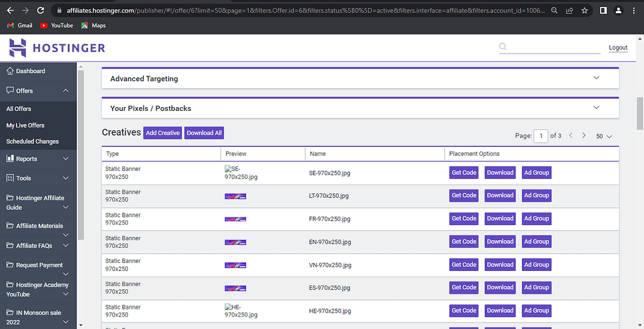Image resolution: width=644 pixels, height=329 pixels.
Task: Click the VN-970x250.jpg name cell
Action: coord(330,265)
